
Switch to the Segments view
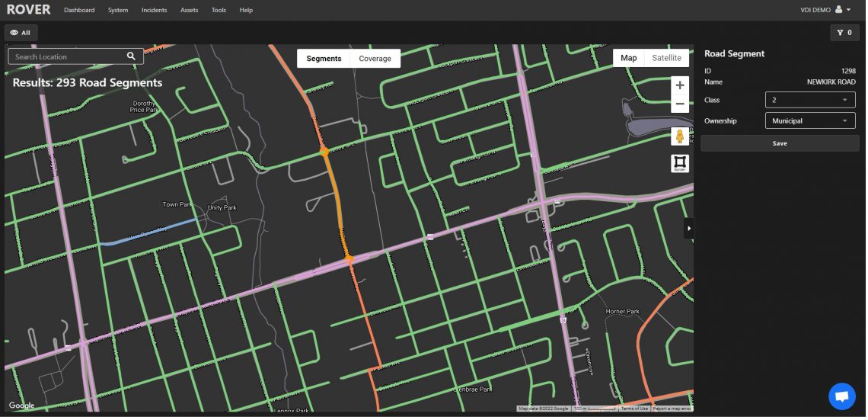324,58
